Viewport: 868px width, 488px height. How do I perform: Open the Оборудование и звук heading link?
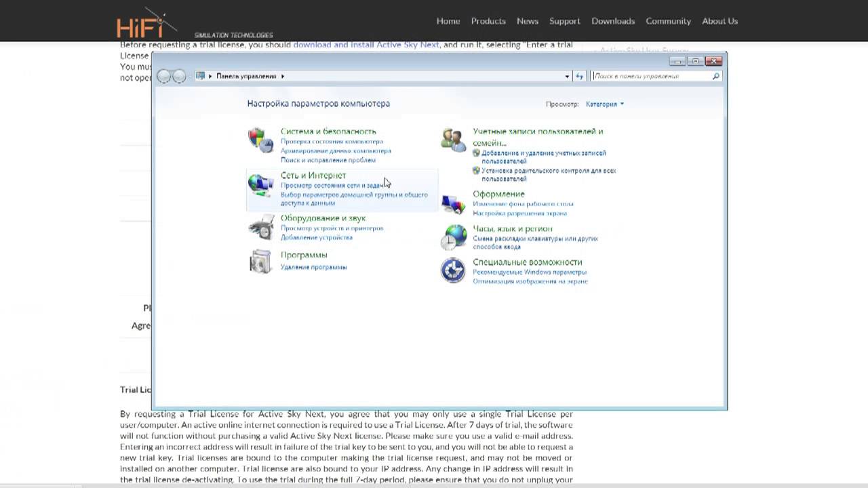click(323, 218)
